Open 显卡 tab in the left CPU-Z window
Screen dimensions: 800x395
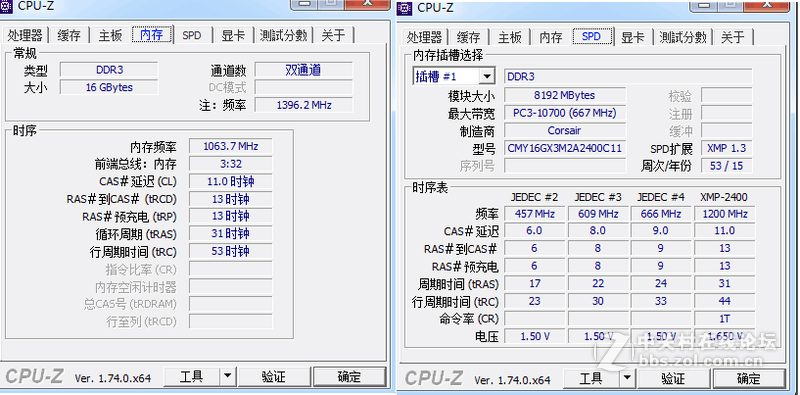[x=233, y=35]
